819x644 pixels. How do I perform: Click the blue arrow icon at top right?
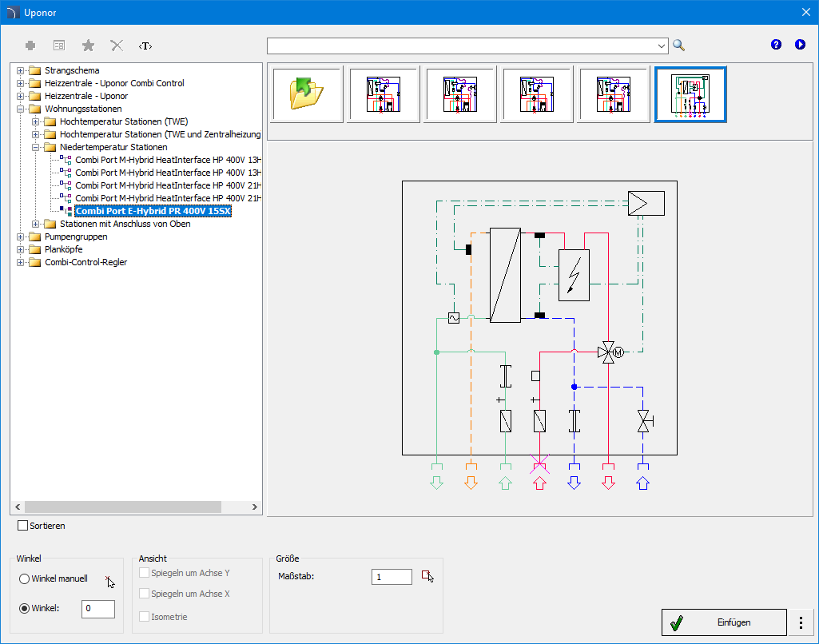pos(800,45)
